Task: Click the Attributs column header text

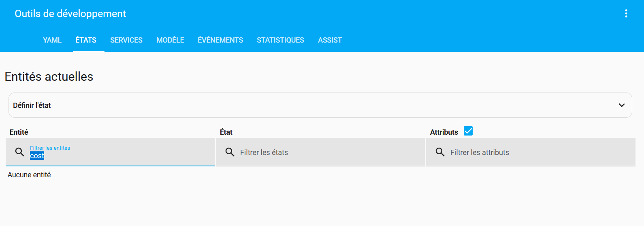Action: click(x=444, y=132)
